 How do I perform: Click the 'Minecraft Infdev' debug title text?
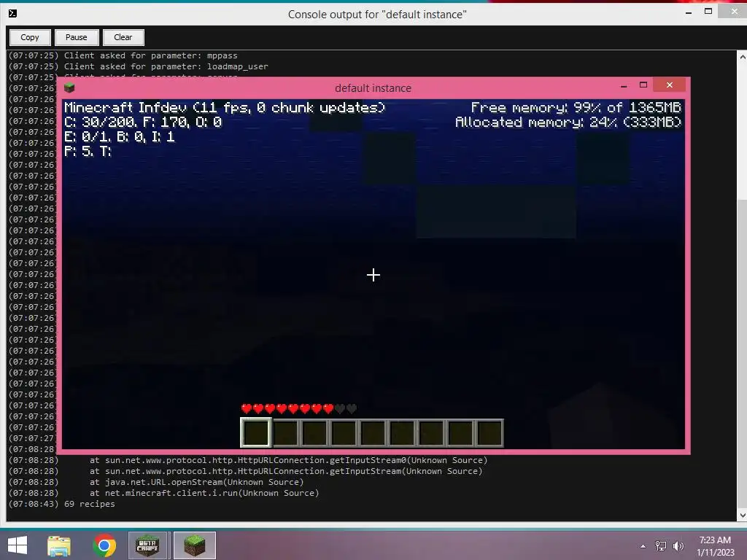click(x=225, y=108)
